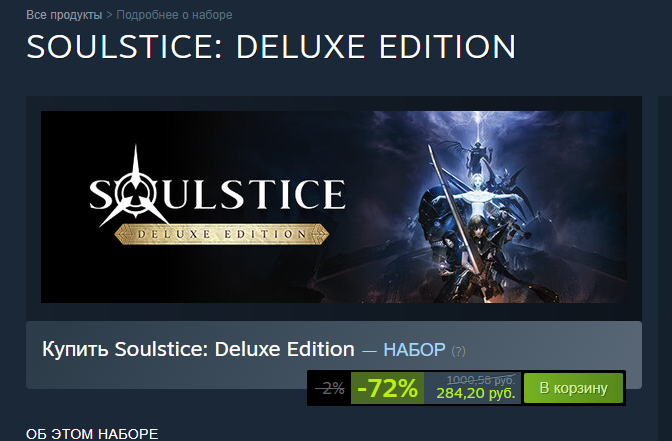Viewport: 672px width, 441px height.
Task: Click the Soulstice star emblem logo in banner
Action: click(136, 187)
